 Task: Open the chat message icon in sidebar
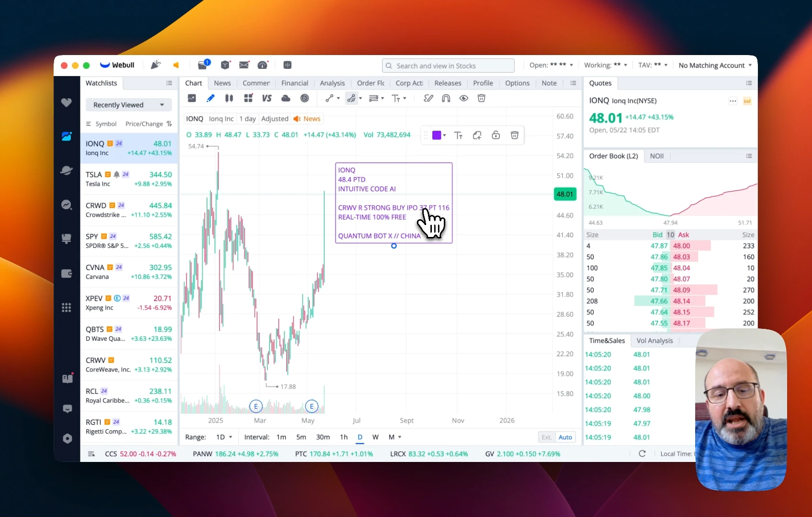click(x=67, y=409)
